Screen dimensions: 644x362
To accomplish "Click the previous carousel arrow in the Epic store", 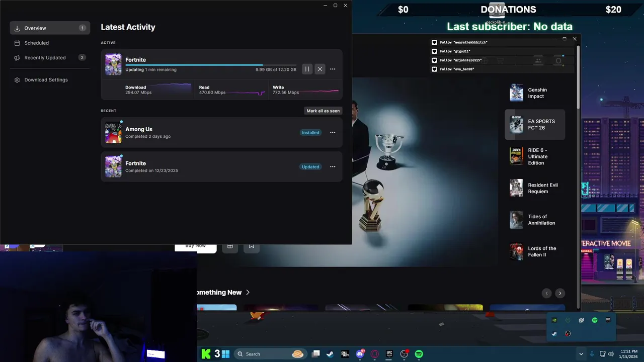I will click(x=546, y=293).
